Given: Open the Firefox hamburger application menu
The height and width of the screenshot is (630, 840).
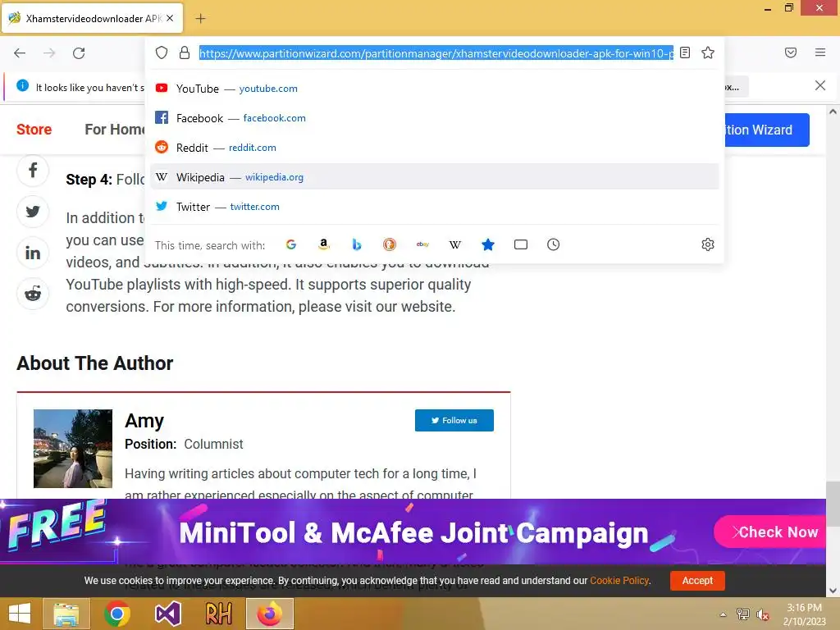Looking at the screenshot, I should tap(820, 52).
